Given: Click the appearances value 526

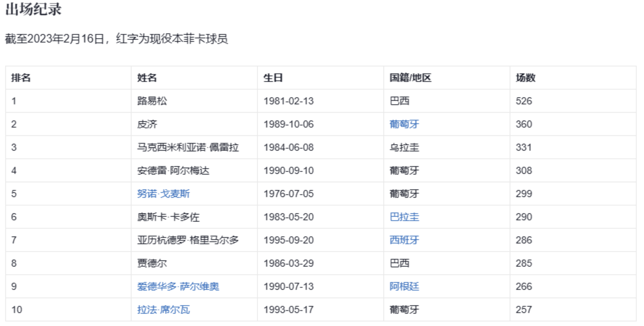Looking at the screenshot, I should pyautogui.click(x=524, y=101).
